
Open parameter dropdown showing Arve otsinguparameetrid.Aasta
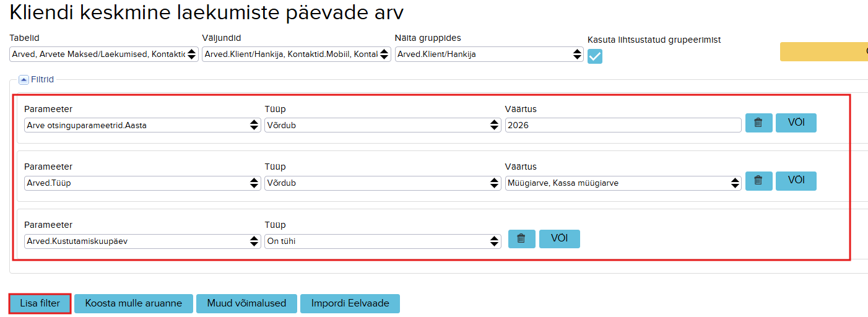(x=142, y=125)
